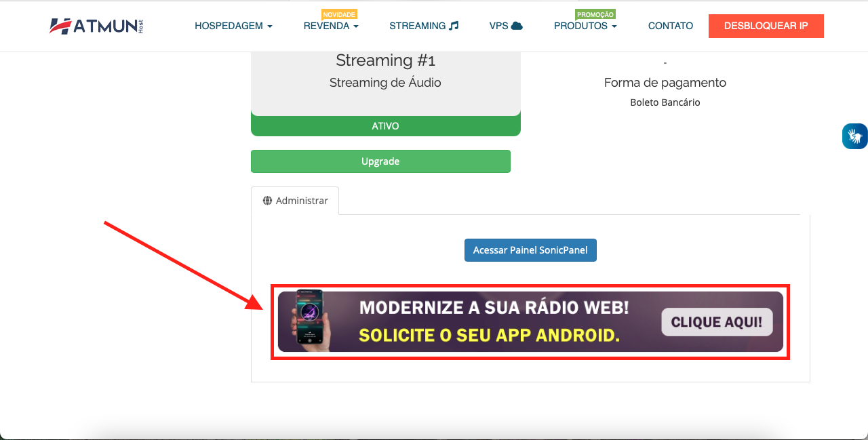Click the cloud icon beside VPS
Image resolution: width=868 pixels, height=440 pixels.
[x=517, y=26]
